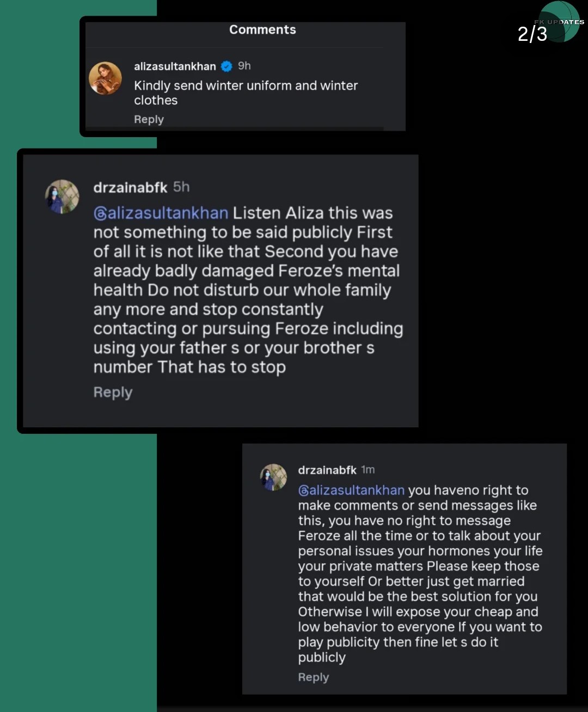Reply to the 1m drzainabfk comment
The width and height of the screenshot is (588, 712).
click(313, 677)
